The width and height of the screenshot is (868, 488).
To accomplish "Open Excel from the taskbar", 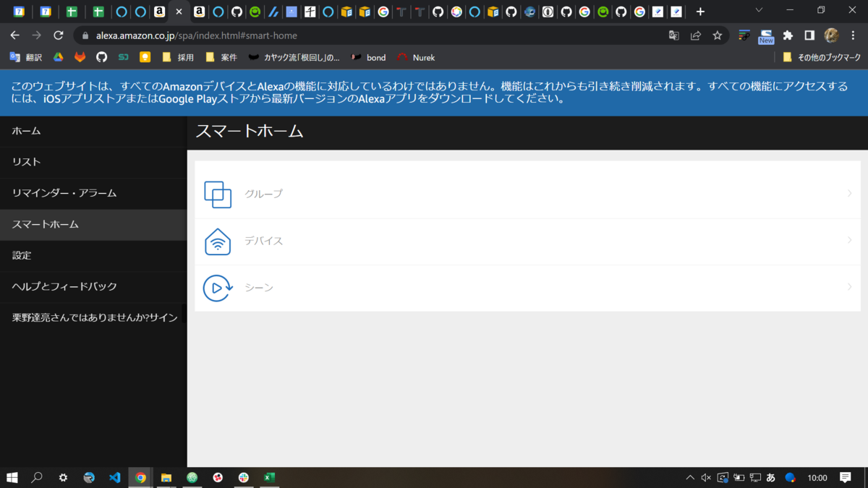I will (x=269, y=477).
